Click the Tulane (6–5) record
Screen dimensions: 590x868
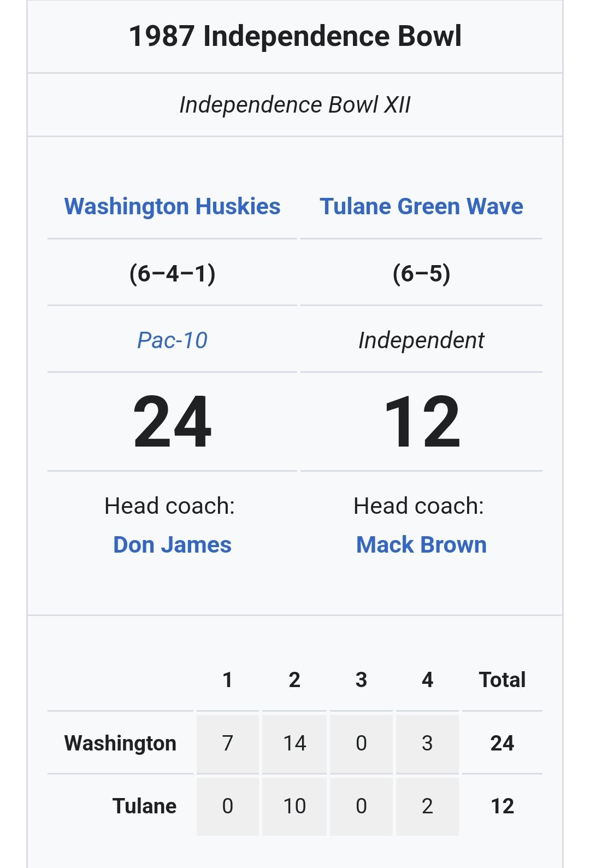click(x=421, y=273)
